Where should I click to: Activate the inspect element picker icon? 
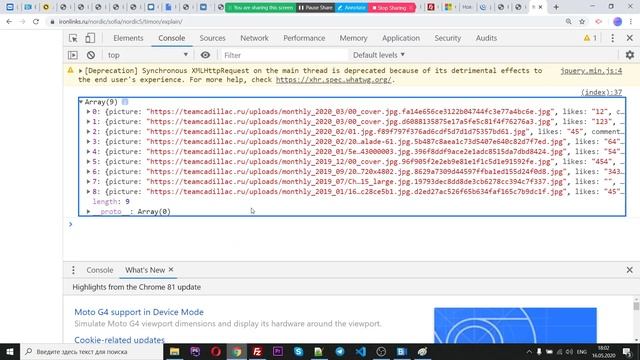click(x=73, y=38)
